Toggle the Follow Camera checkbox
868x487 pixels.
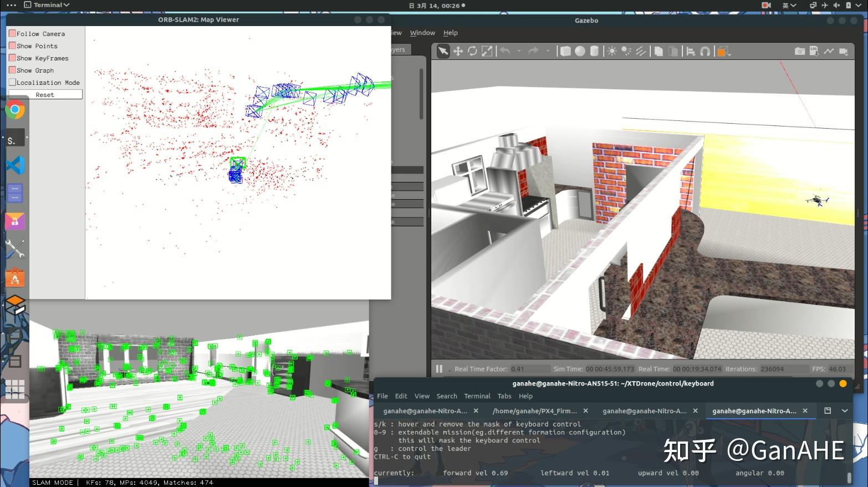click(12, 33)
